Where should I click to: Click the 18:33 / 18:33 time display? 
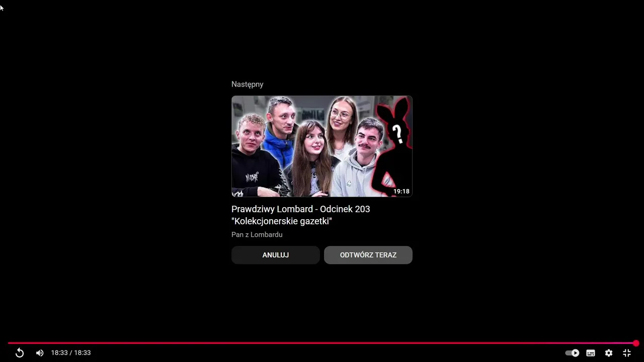71,353
